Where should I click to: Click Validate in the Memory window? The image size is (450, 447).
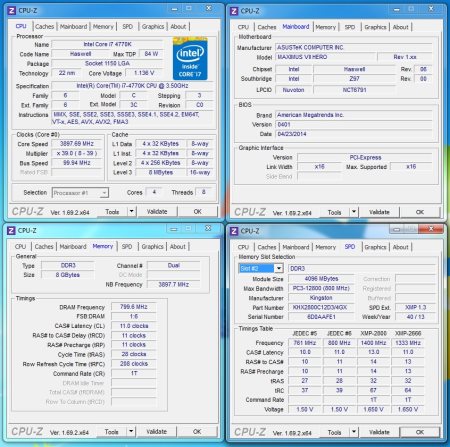tap(156, 432)
